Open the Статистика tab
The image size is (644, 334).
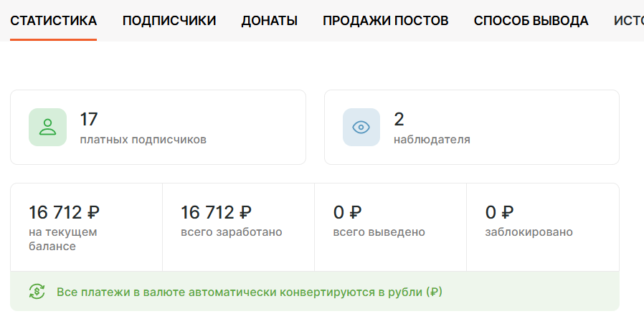(53, 21)
